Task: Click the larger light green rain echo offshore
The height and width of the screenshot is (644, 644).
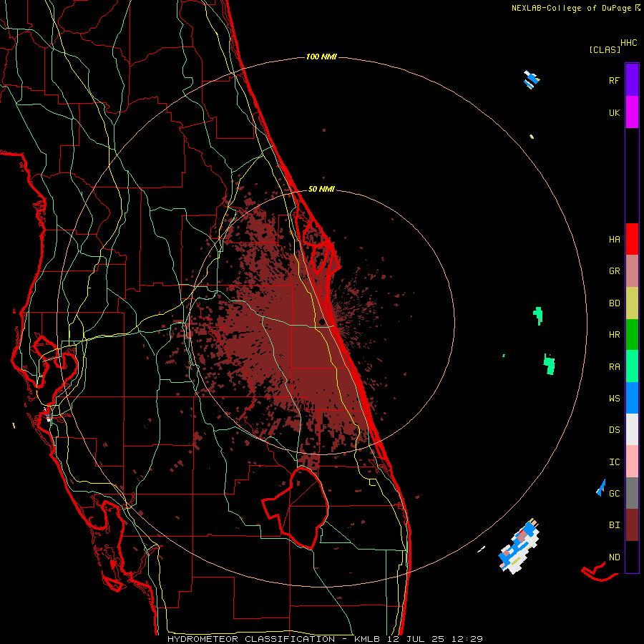Action: 549,364
